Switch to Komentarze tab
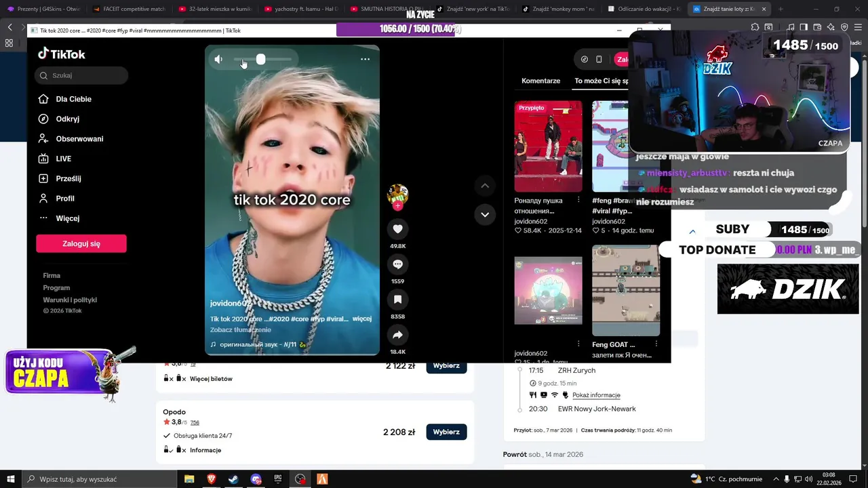The width and height of the screenshot is (868, 488). [x=540, y=81]
